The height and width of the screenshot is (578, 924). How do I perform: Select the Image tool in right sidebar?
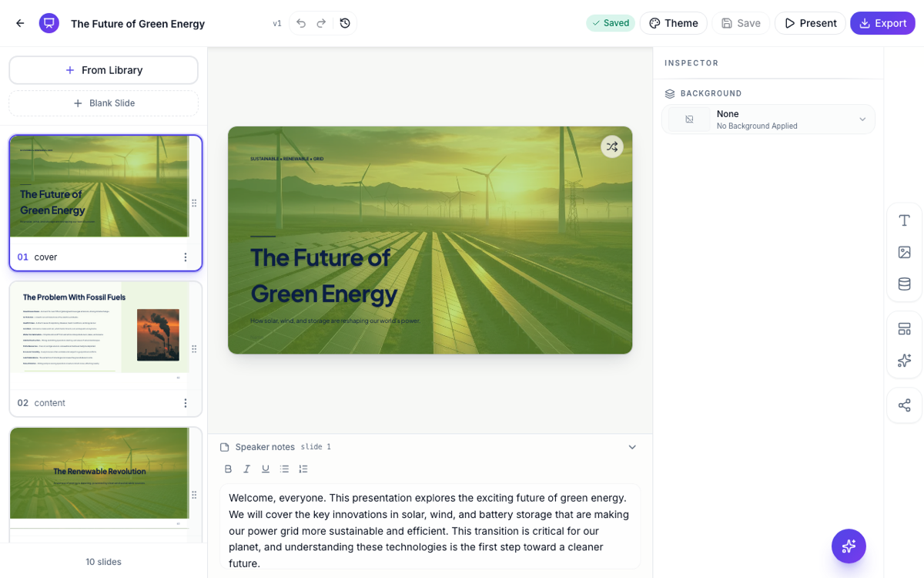coord(905,252)
